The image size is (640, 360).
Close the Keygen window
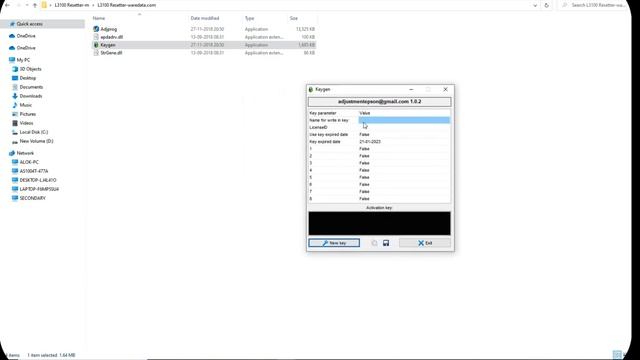pos(445,89)
